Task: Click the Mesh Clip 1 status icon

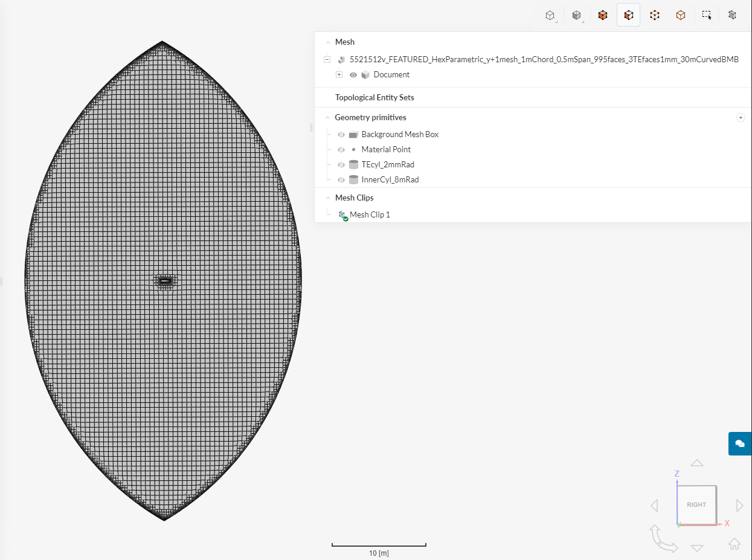Action: [342, 215]
